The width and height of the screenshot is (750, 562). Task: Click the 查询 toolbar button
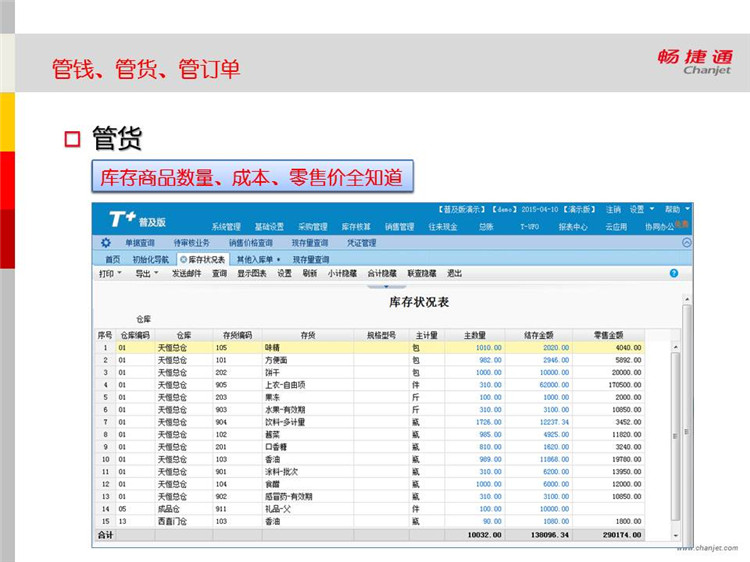(x=220, y=273)
